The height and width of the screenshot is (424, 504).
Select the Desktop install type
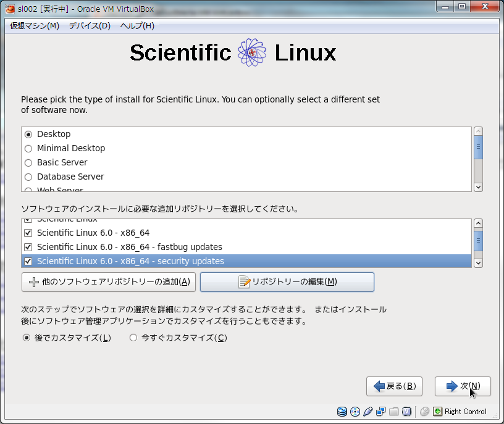[x=28, y=135]
